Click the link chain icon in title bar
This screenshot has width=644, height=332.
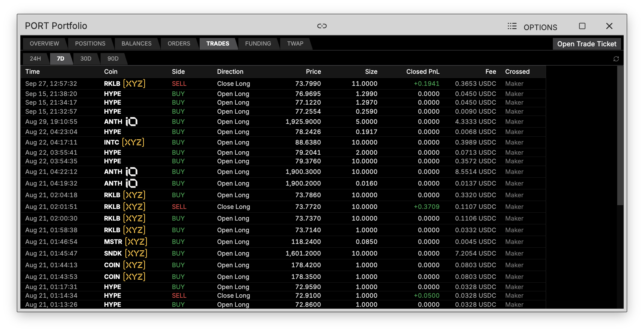tap(322, 26)
